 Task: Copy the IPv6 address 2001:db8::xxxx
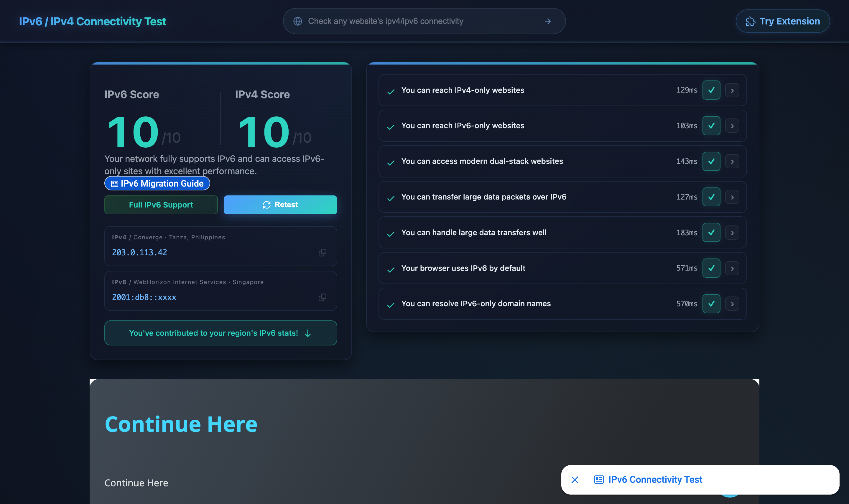322,297
